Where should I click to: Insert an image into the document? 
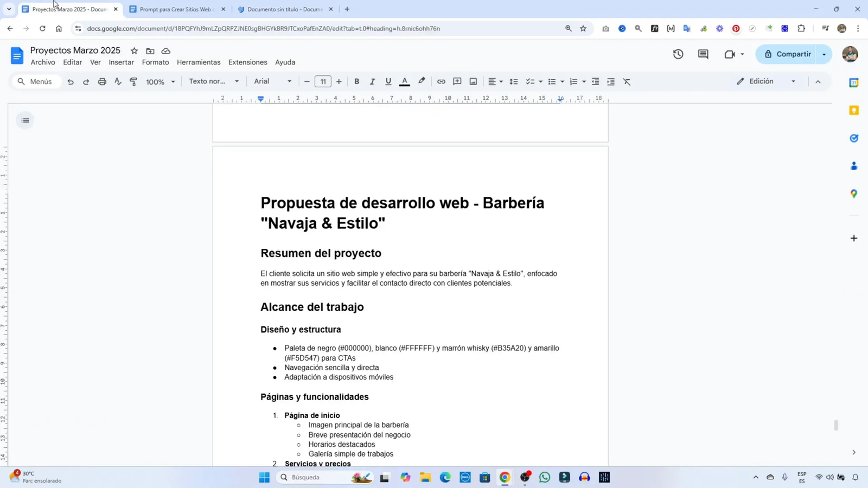tap(473, 81)
